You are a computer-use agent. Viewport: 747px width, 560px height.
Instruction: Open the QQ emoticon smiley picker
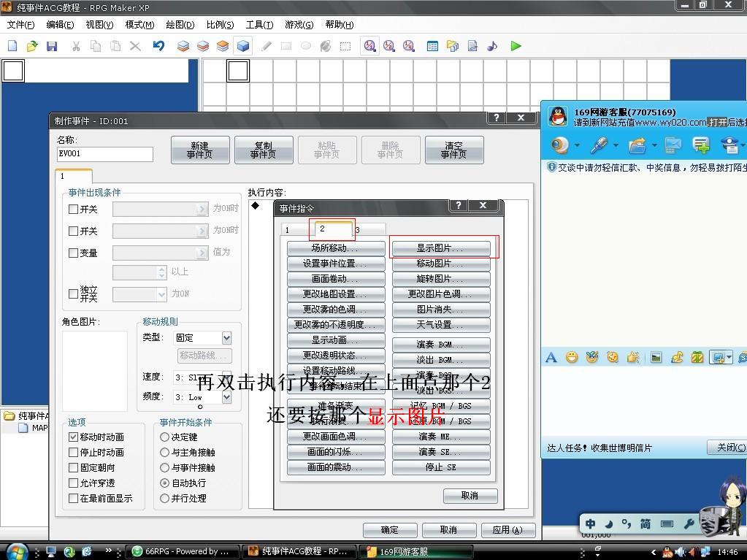click(x=572, y=357)
